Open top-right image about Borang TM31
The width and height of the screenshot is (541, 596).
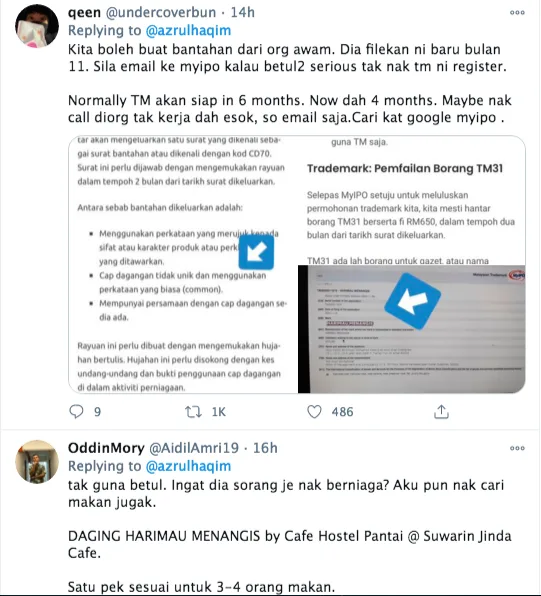pos(412,200)
